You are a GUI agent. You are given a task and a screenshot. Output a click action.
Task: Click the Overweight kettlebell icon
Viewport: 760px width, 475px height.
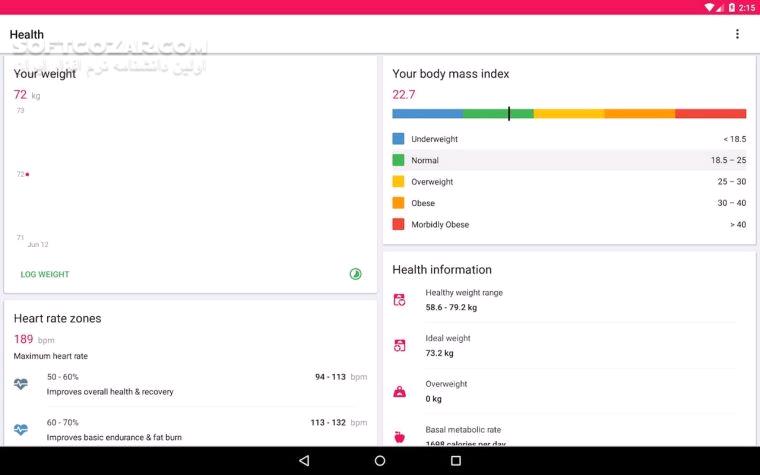(399, 391)
